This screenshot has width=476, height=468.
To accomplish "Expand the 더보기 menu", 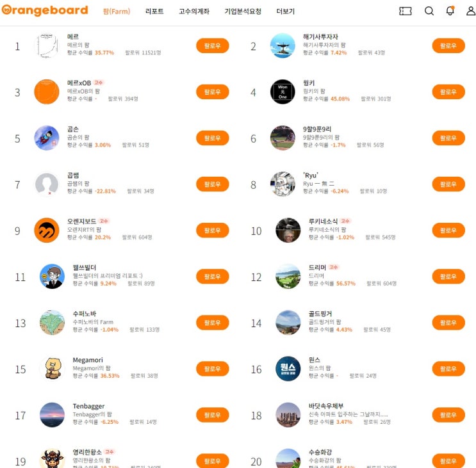I will [285, 12].
